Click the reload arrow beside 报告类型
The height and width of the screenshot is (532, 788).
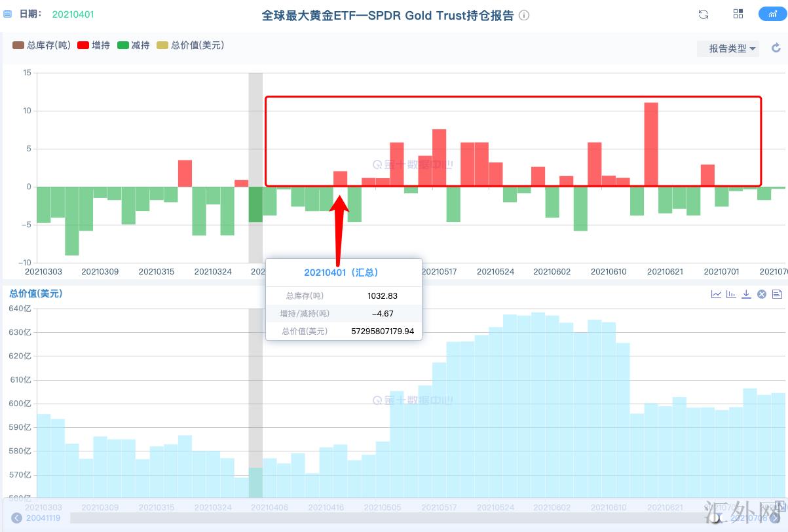(x=776, y=48)
